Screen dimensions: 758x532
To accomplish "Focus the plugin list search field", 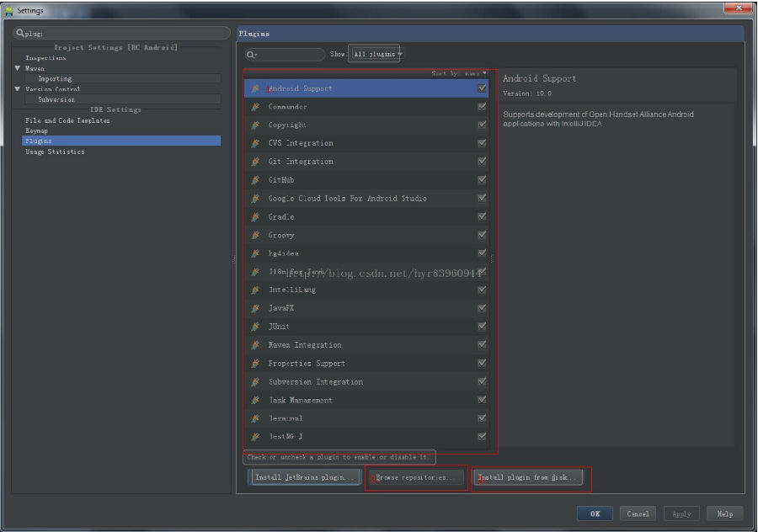I will point(286,55).
